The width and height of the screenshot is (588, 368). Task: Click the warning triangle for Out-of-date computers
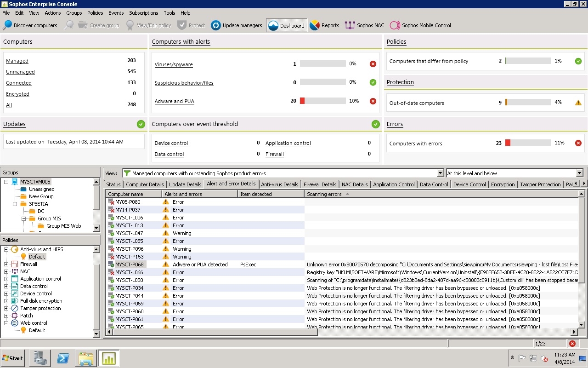click(x=578, y=103)
